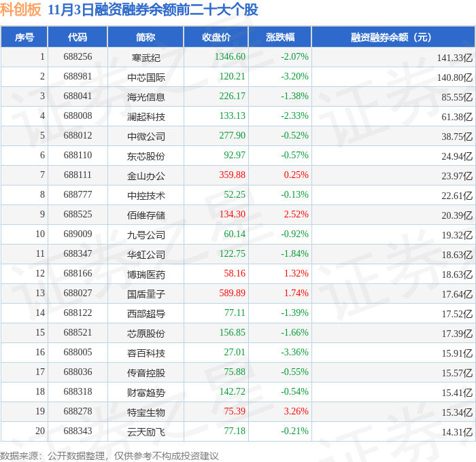Click the 简称 column header
This screenshot has height=462, width=476.
[146, 37]
